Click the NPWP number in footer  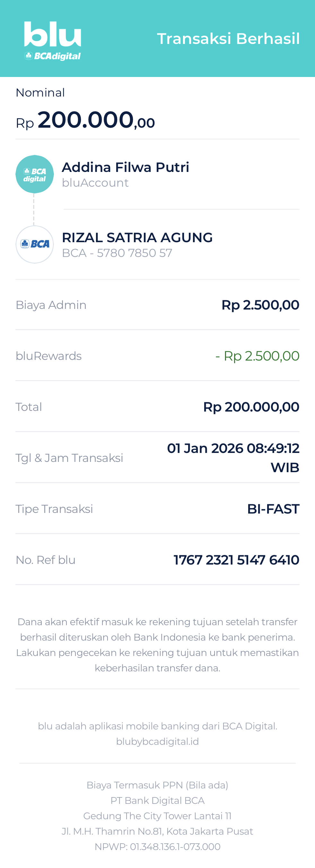click(x=157, y=847)
